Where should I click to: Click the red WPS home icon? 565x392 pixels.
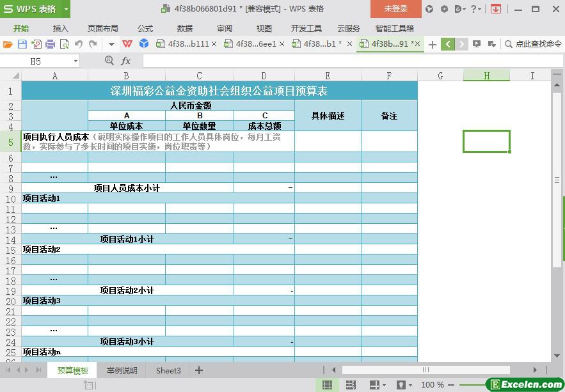tap(127, 44)
